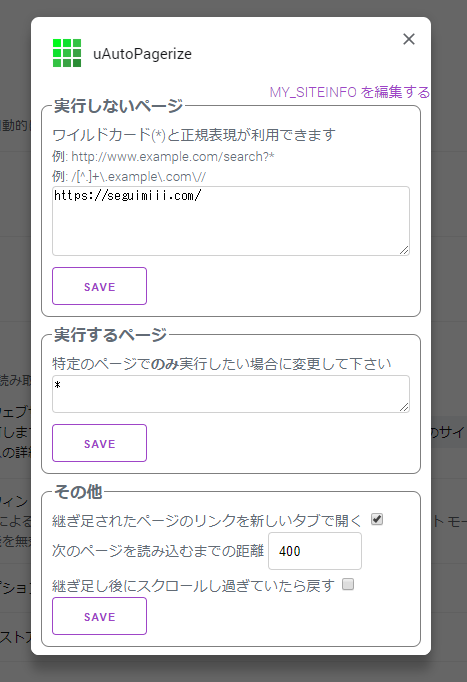Uncheck open appended links in new tab
Viewport: 467px width, 682px height.
377,519
